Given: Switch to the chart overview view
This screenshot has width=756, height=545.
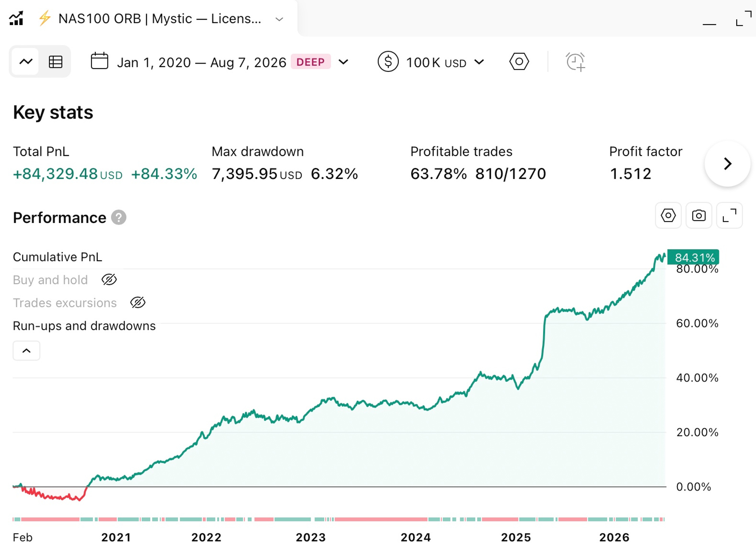Looking at the screenshot, I should (26, 61).
